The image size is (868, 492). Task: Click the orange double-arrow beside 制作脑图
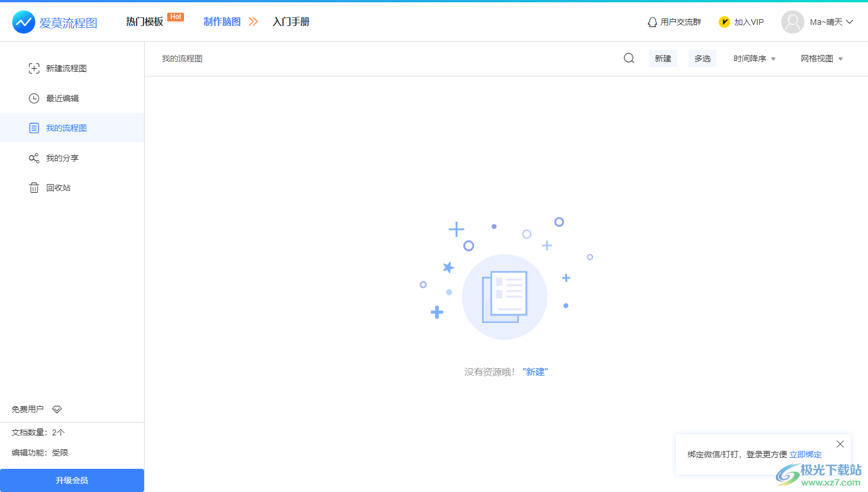click(x=253, y=21)
